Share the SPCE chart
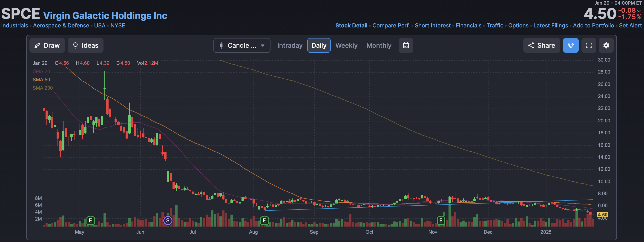 point(541,45)
